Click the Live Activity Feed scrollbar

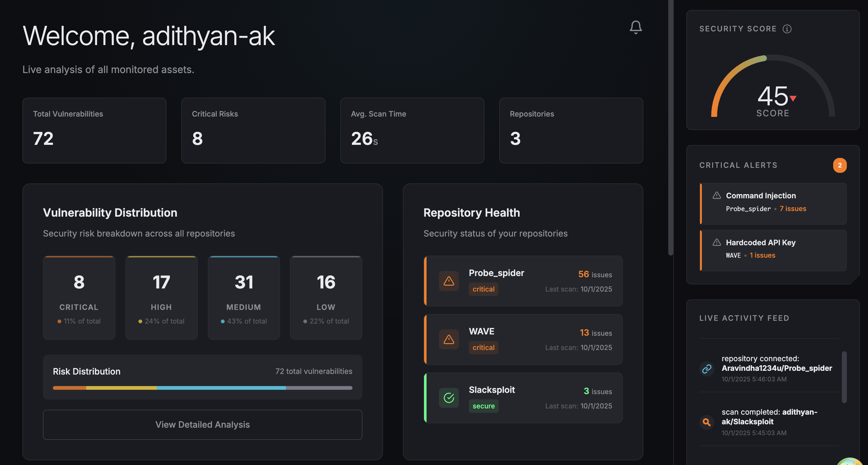pyautogui.click(x=844, y=377)
